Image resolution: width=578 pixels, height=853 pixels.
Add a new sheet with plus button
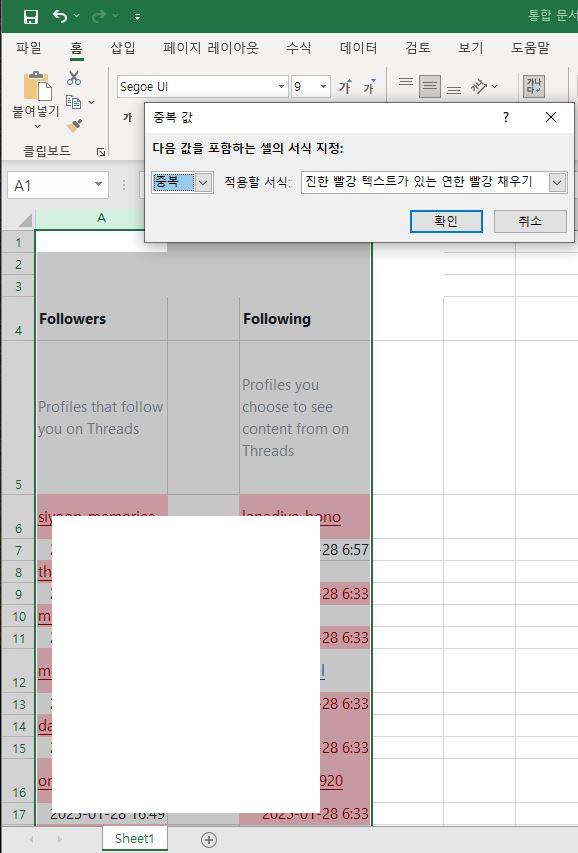tap(208, 839)
